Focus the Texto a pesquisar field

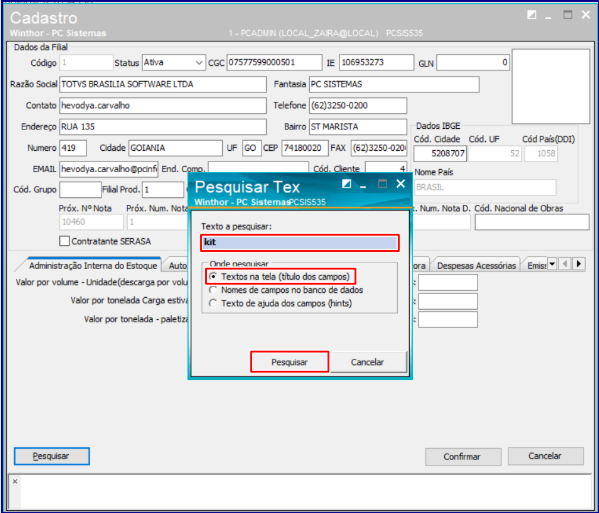tap(300, 243)
